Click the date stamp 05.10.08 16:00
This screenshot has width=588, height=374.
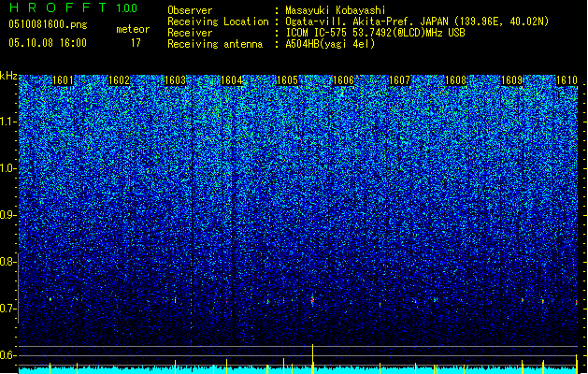tap(48, 43)
